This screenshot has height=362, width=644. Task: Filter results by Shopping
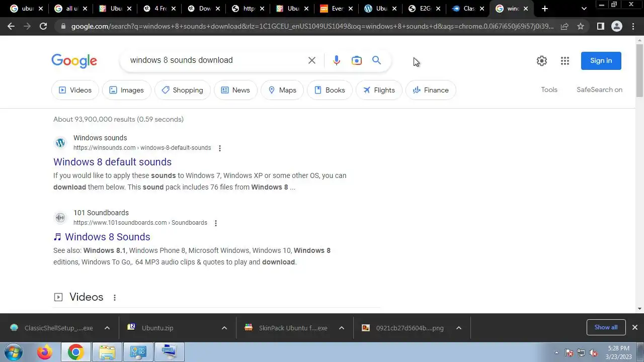(182, 90)
